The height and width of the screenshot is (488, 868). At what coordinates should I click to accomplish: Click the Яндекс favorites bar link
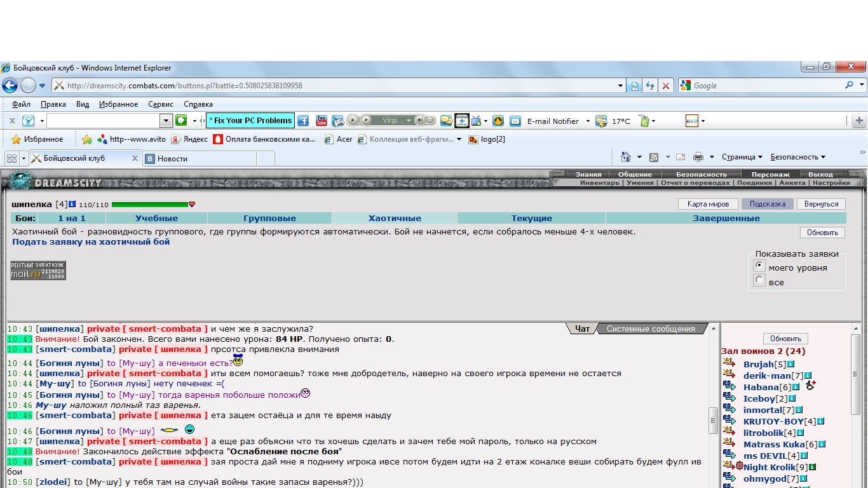click(189, 139)
